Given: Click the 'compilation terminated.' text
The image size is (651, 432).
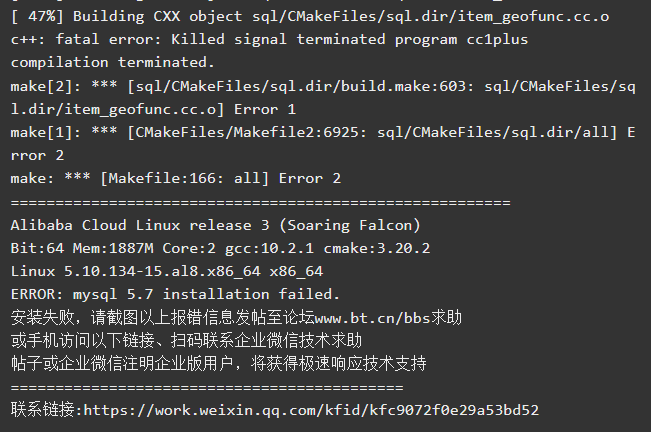Looking at the screenshot, I should click(x=113, y=63).
